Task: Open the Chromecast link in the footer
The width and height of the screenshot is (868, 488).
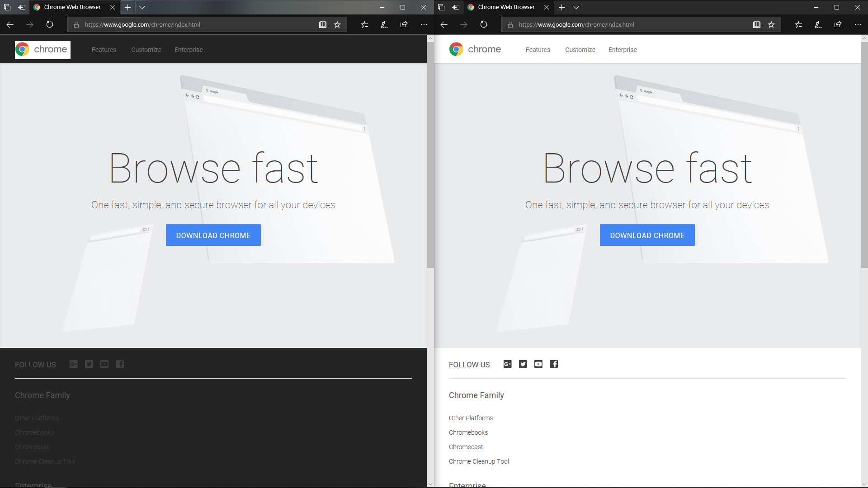Action: [32, 446]
